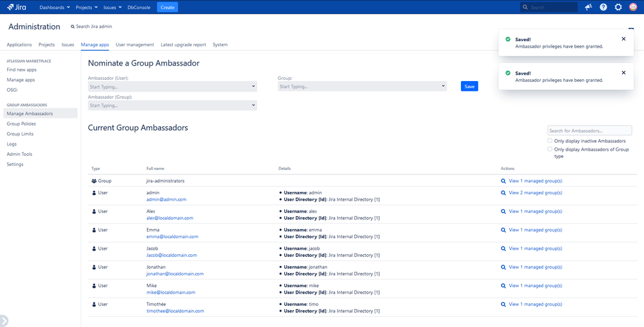
Task: Click the header Search field
Action: [549, 7]
